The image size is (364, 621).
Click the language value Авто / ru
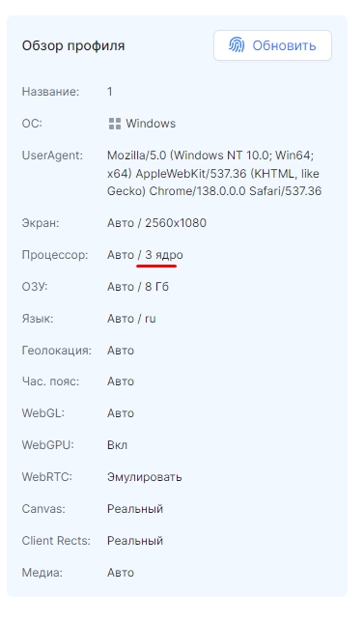[x=131, y=319]
